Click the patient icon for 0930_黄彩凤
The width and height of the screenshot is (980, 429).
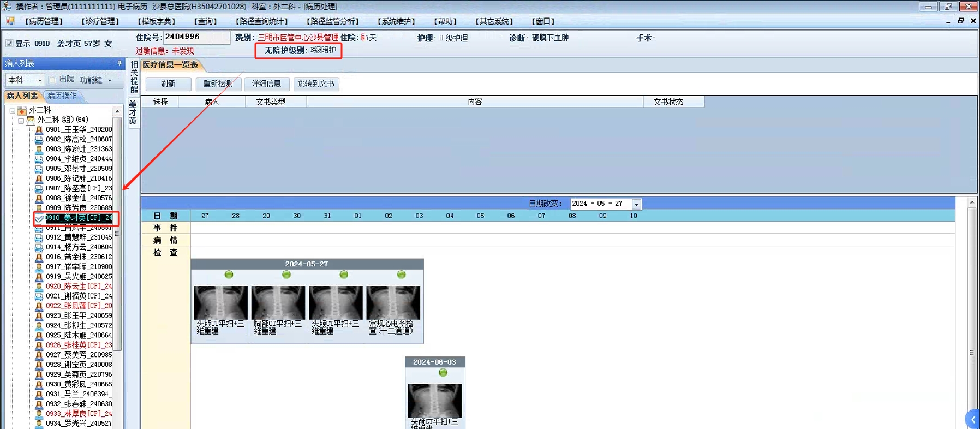(x=39, y=384)
